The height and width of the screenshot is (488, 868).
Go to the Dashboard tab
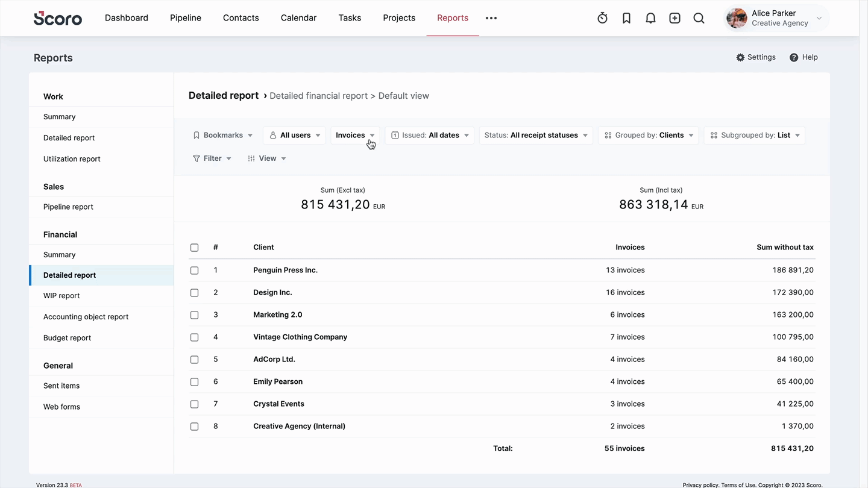click(x=127, y=18)
